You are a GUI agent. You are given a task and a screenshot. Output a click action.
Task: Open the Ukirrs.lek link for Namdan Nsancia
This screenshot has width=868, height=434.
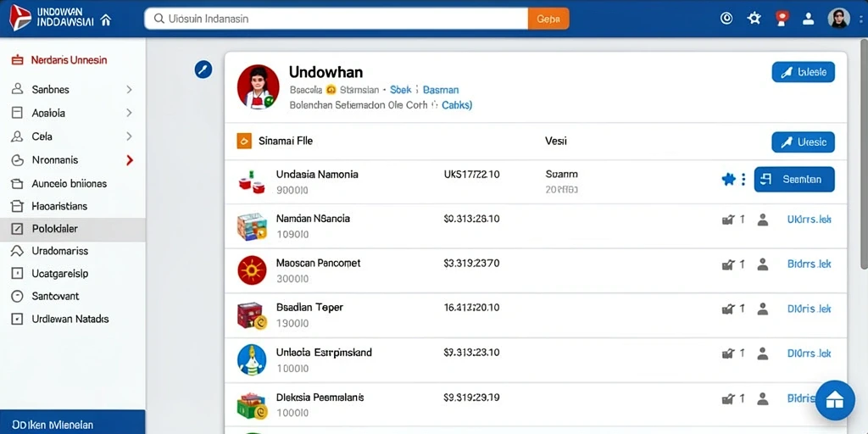[809, 220]
